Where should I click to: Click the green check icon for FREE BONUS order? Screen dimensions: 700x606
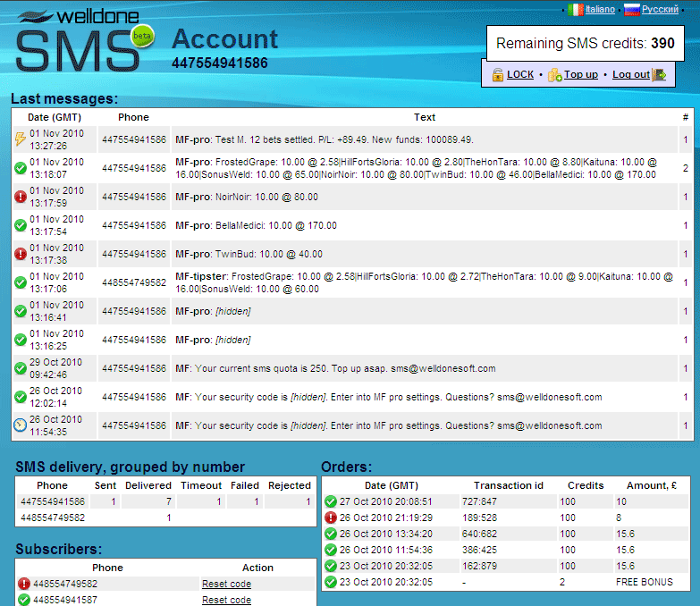point(331,582)
